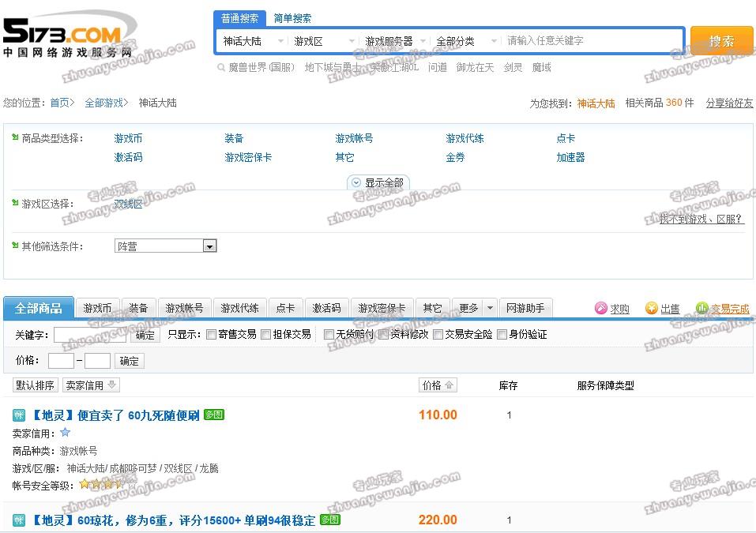Select the 全部商品 tab
Screen dimensions: 756x533
tap(39, 307)
